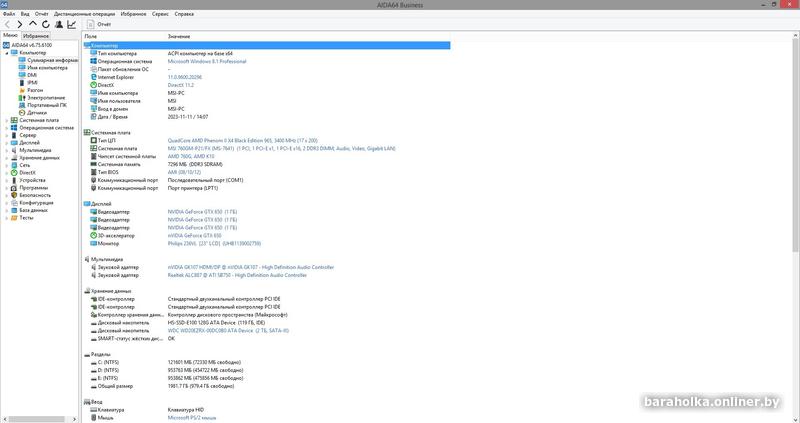Select the Общий размер row
Screen dimensions: 800x423
266,386
